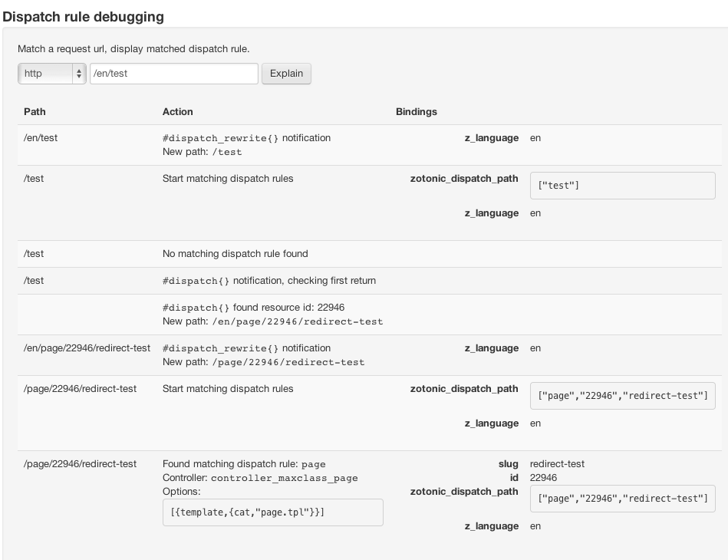Click the Dispatch rule debugging heading
728x560 pixels.
[84, 15]
